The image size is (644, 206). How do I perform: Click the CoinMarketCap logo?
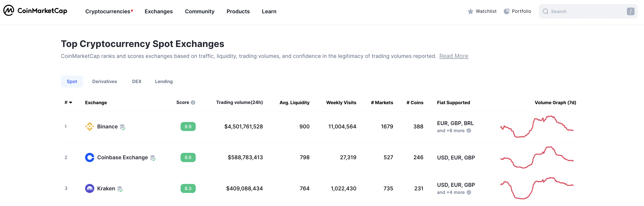pos(35,10)
